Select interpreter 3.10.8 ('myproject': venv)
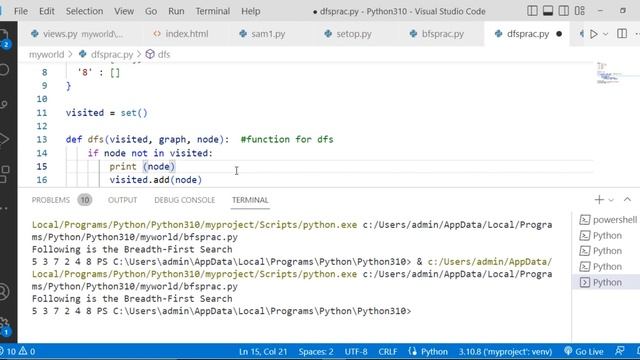Viewport: 640px width, 360px height. [x=505, y=351]
